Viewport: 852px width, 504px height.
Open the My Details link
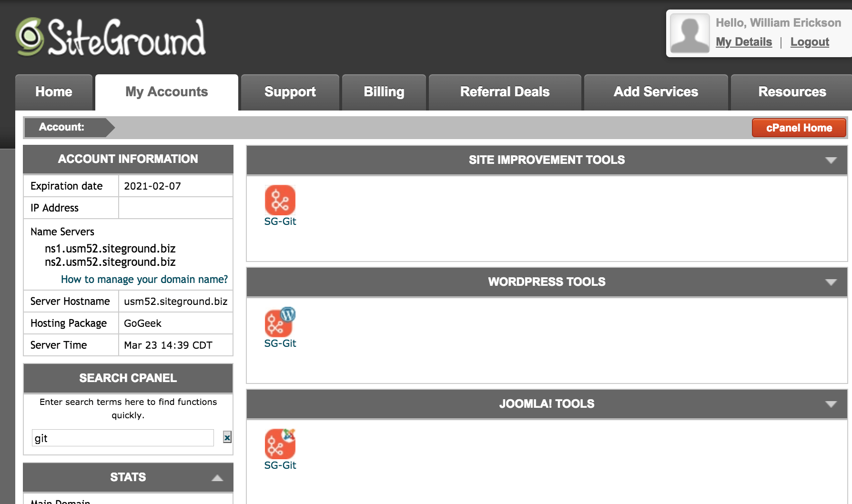coord(744,42)
